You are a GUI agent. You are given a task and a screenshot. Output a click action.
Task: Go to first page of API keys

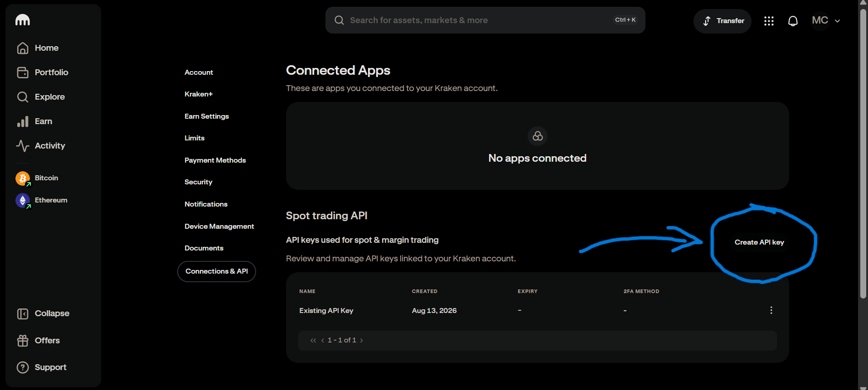(x=313, y=340)
